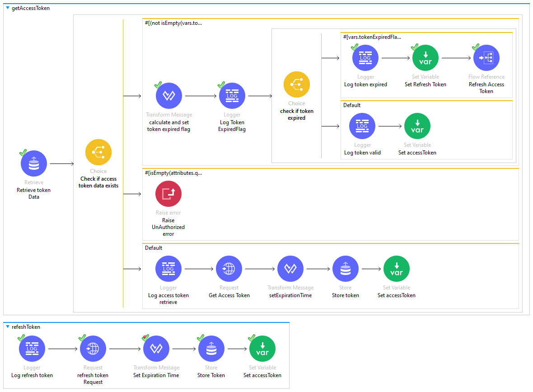Select the Retrieve token Data icon
The width and height of the screenshot is (533, 392).
[x=34, y=163]
